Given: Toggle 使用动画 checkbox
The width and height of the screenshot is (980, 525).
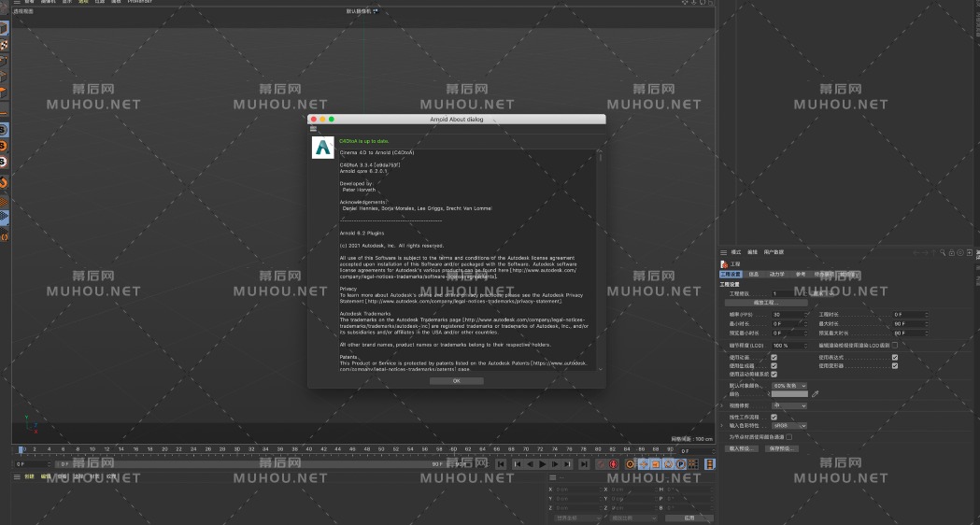Looking at the screenshot, I should (x=774, y=358).
